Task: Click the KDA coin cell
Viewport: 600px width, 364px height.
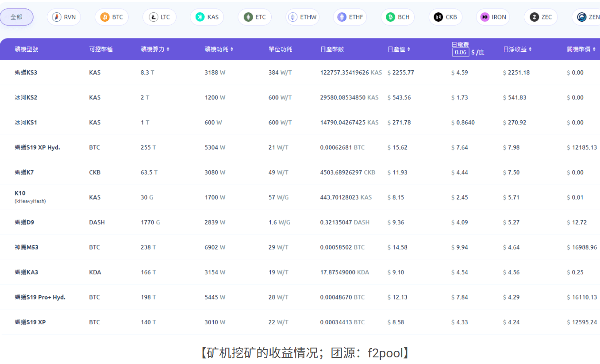Action: (95, 272)
